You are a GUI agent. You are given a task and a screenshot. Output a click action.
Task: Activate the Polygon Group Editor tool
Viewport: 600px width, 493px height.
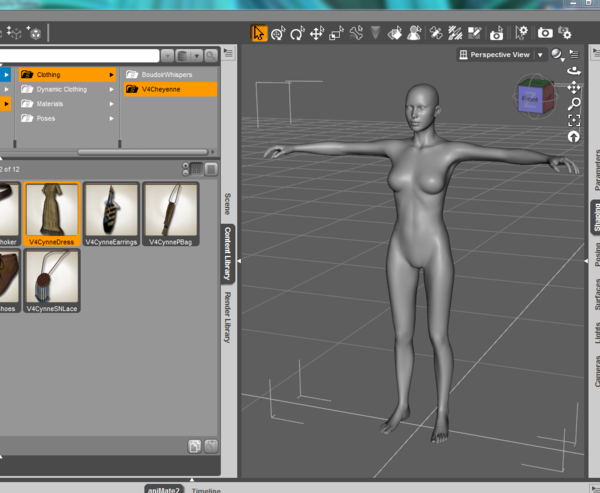[474, 33]
